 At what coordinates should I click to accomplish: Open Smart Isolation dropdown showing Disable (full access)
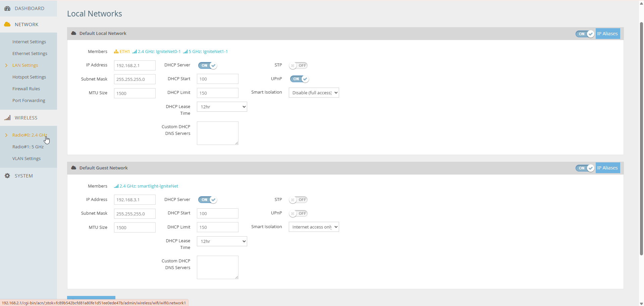[314, 93]
